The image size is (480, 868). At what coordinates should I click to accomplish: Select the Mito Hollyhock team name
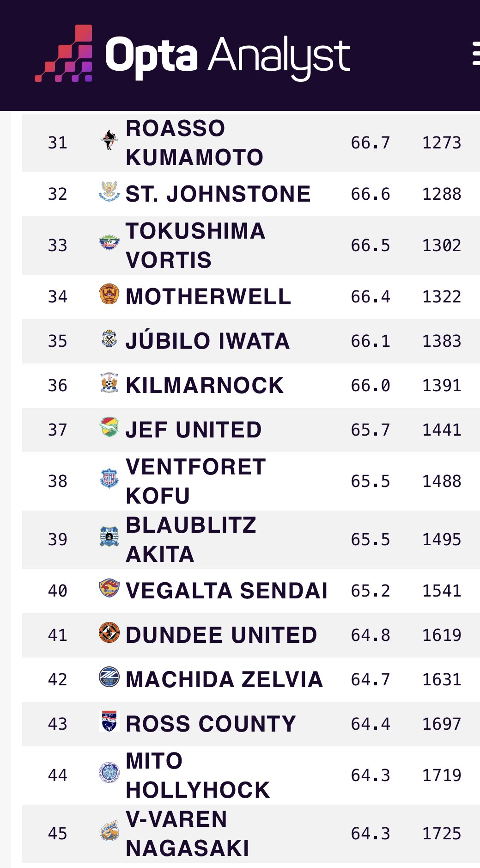197,776
